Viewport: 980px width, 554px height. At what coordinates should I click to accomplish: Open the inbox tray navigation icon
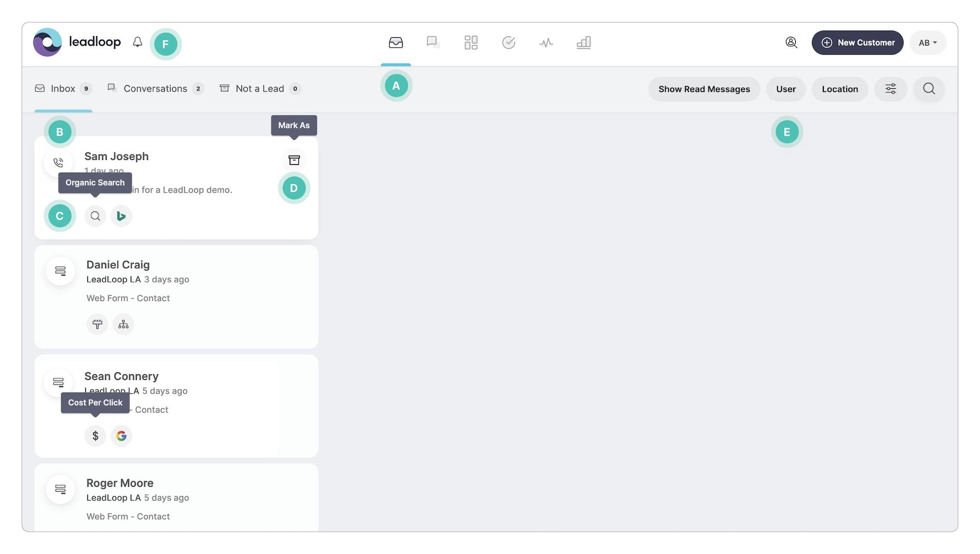(x=396, y=42)
